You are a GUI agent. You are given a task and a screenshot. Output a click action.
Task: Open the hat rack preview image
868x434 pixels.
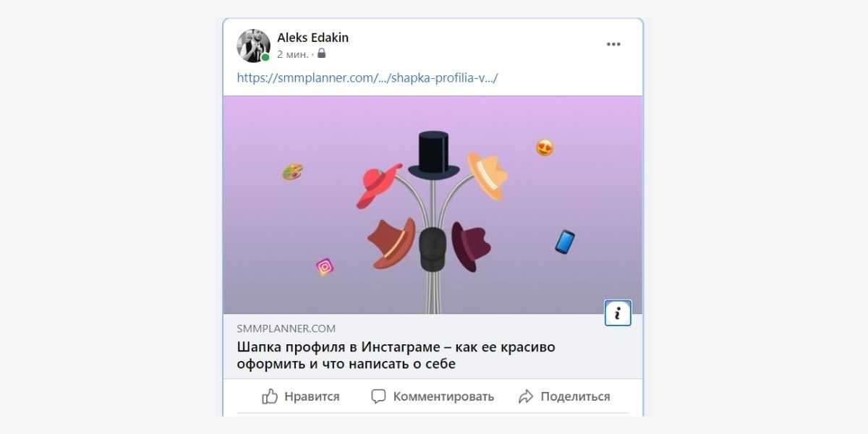pyautogui.click(x=433, y=205)
